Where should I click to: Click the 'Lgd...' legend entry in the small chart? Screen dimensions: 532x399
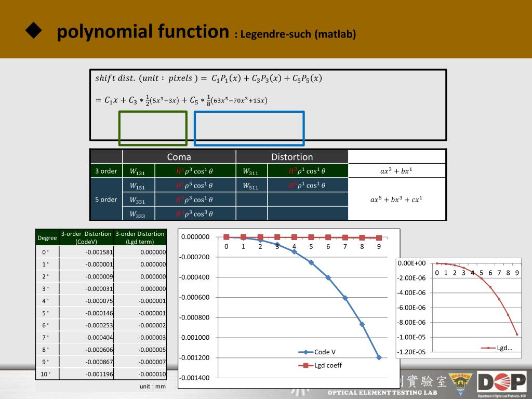coord(496,348)
